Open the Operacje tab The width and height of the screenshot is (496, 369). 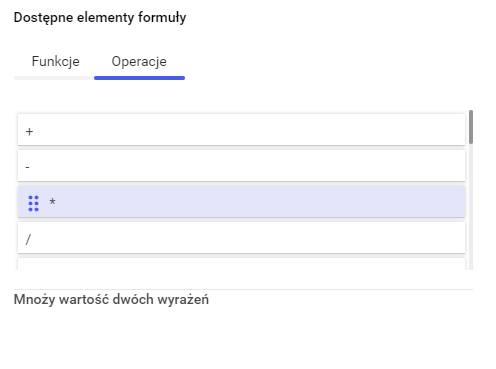click(139, 61)
